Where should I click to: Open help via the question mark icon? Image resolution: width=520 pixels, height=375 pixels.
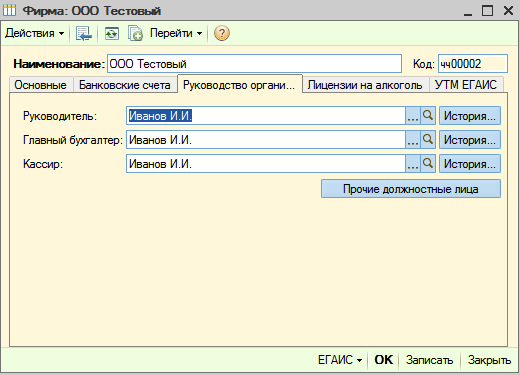(x=222, y=33)
